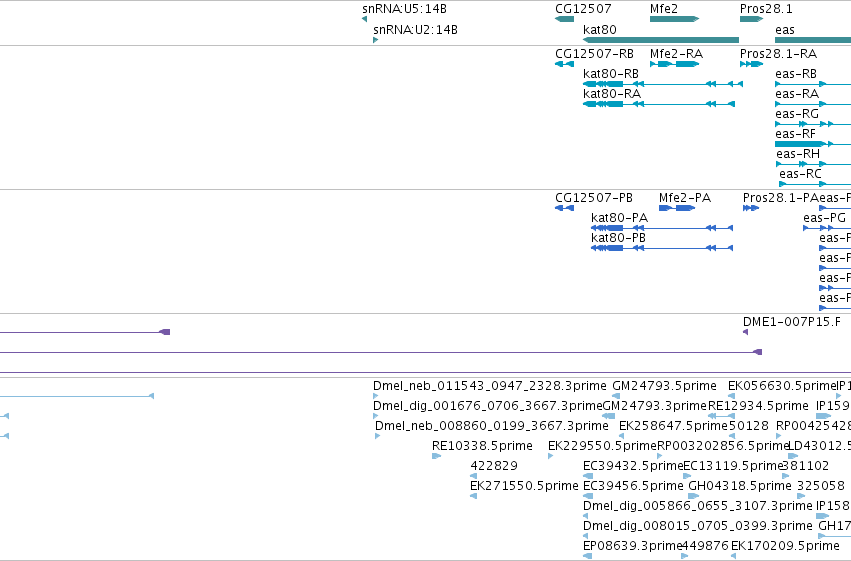Click transcript Pros28.1-RA

[752, 64]
